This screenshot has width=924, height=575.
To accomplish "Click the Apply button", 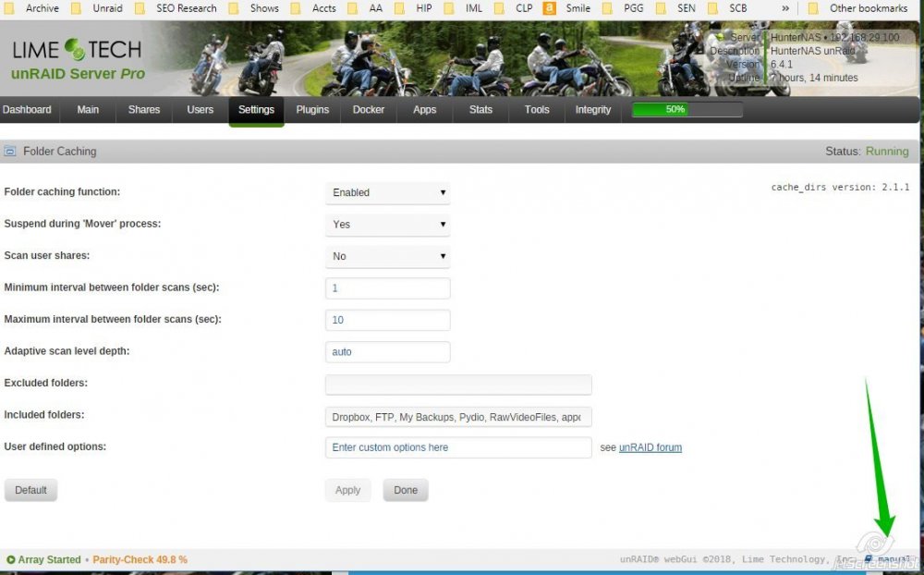I will (x=347, y=489).
